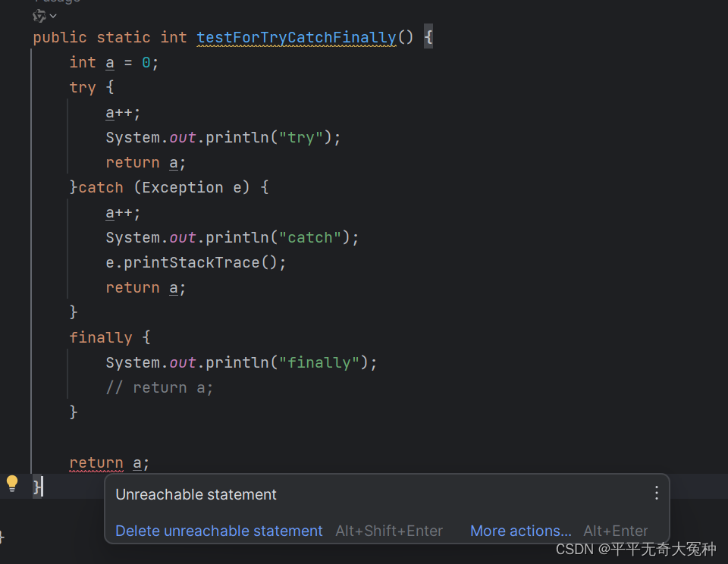This screenshot has height=564, width=728.
Task: Expand the chevron next to the gutter icon
Action: (x=52, y=14)
